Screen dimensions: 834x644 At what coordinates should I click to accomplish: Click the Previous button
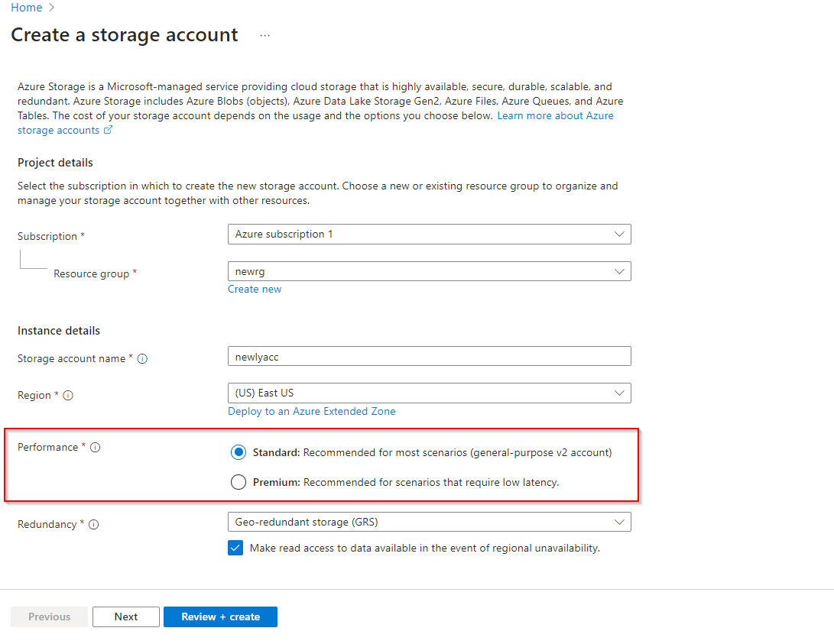pos(49,617)
